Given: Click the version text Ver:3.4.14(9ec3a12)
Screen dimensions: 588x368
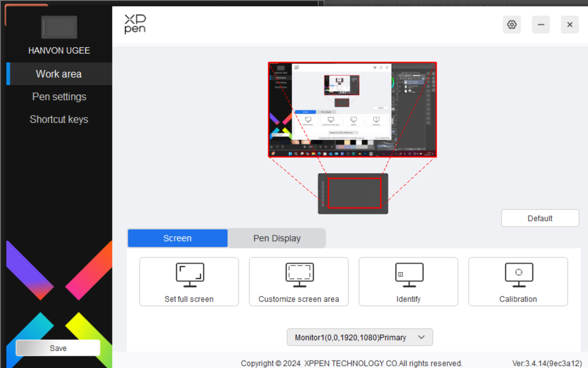Looking at the screenshot, I should coord(547,363).
